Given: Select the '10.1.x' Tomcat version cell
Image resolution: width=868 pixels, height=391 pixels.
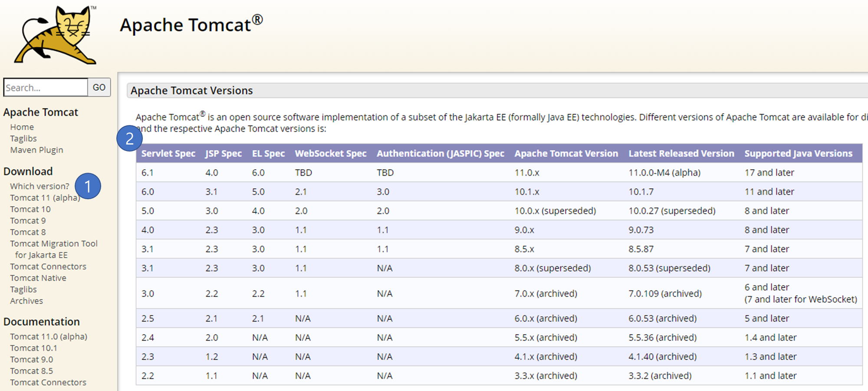Looking at the screenshot, I should [527, 191].
